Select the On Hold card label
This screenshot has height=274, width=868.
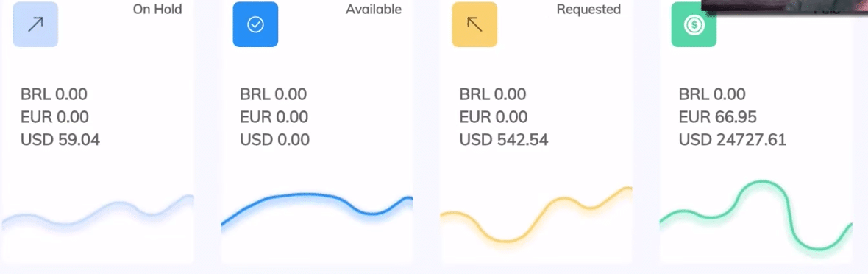coord(157,10)
